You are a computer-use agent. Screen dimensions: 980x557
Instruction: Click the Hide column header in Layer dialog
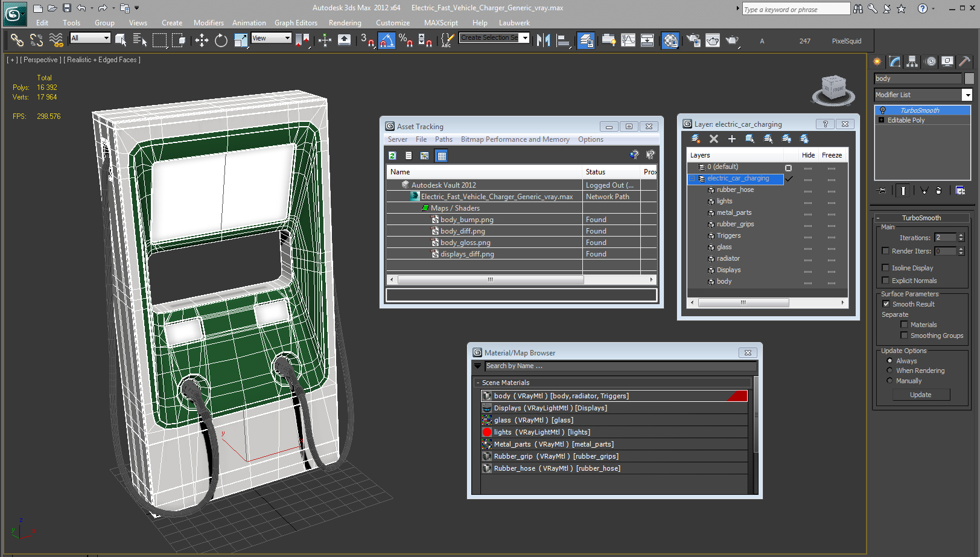click(x=808, y=155)
